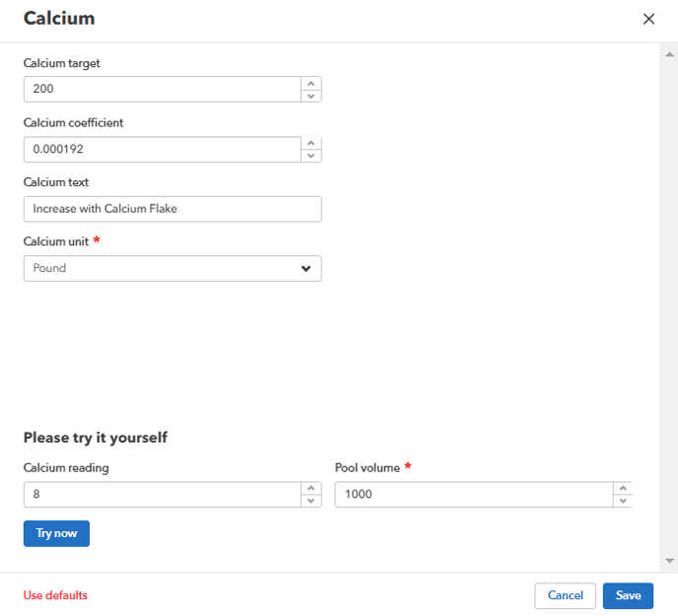Lower Calcium reading using down arrow
Screen dimensions: 678x616
pyautogui.click(x=311, y=501)
